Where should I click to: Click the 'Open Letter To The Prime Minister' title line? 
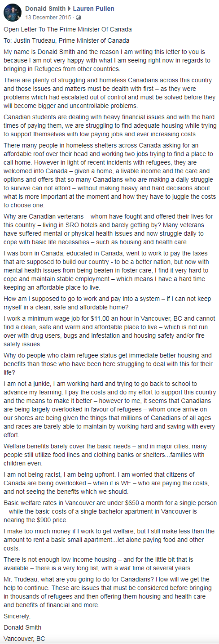point(68,30)
